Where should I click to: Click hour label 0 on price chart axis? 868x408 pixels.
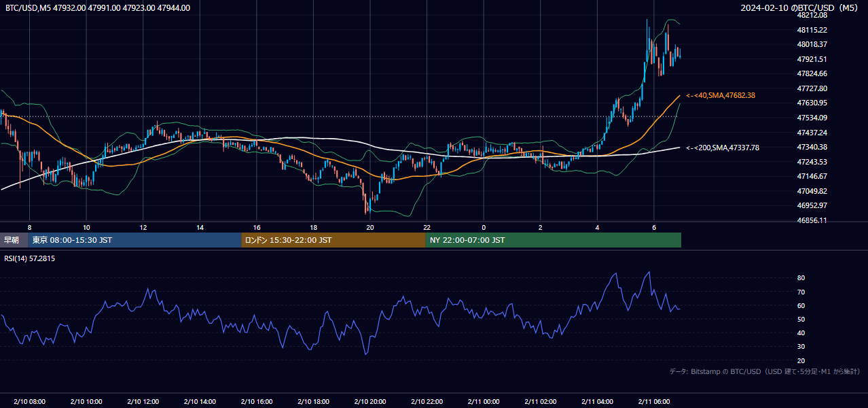[484, 227]
